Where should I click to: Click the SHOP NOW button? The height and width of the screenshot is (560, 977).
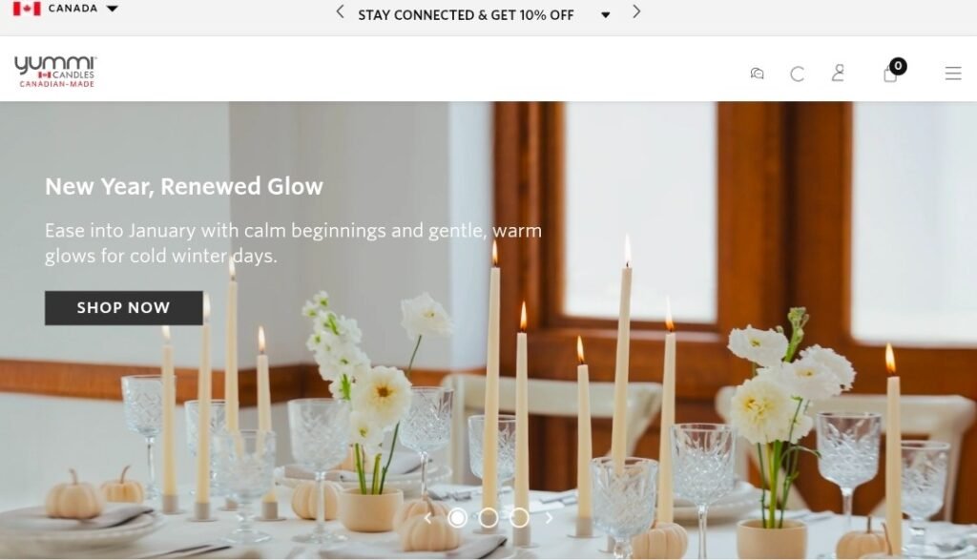[x=123, y=308]
